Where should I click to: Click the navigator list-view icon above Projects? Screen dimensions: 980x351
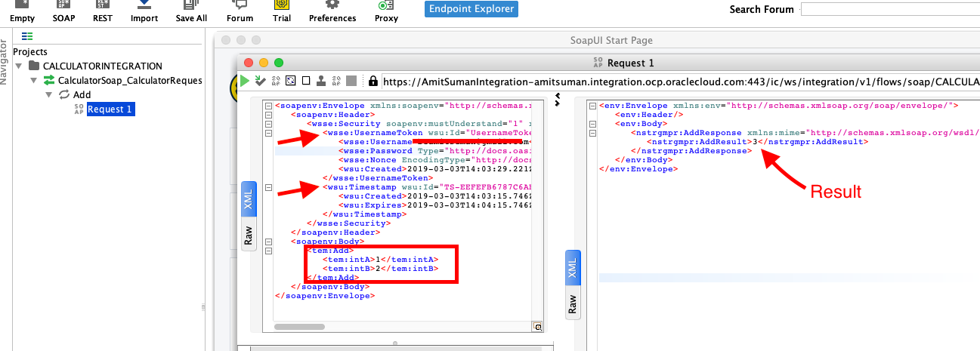[27, 36]
